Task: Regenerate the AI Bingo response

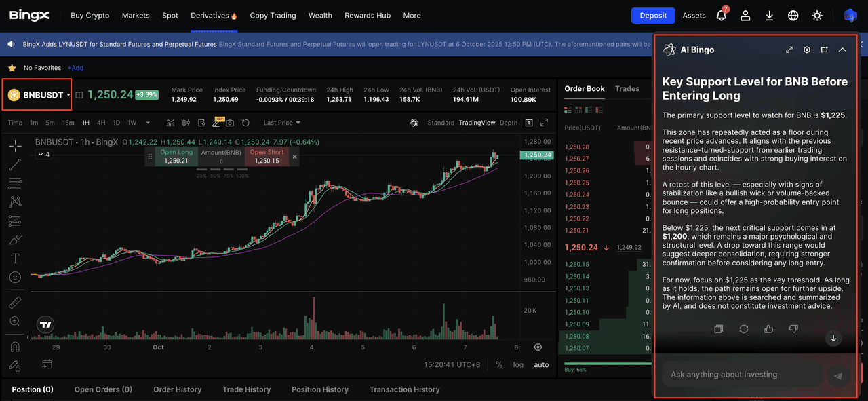Action: click(744, 329)
